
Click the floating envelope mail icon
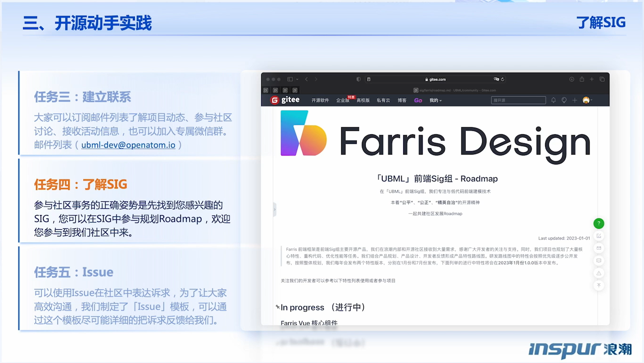click(x=599, y=248)
